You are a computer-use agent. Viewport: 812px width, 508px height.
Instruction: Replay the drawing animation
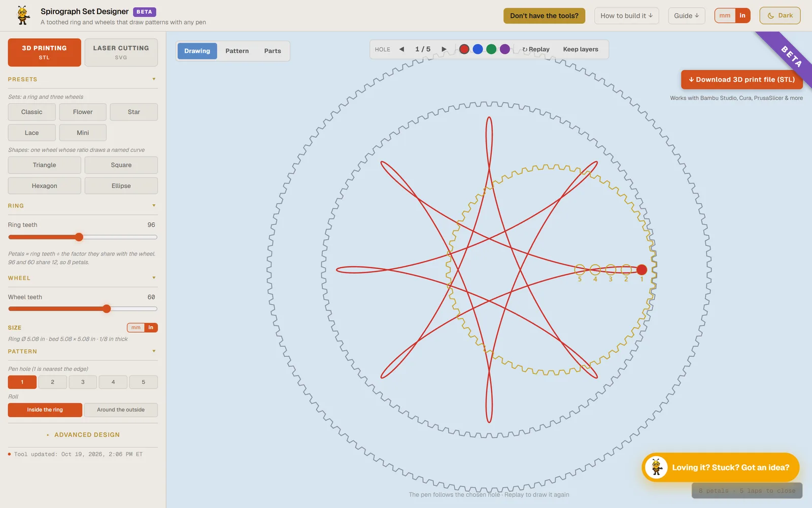[536, 49]
